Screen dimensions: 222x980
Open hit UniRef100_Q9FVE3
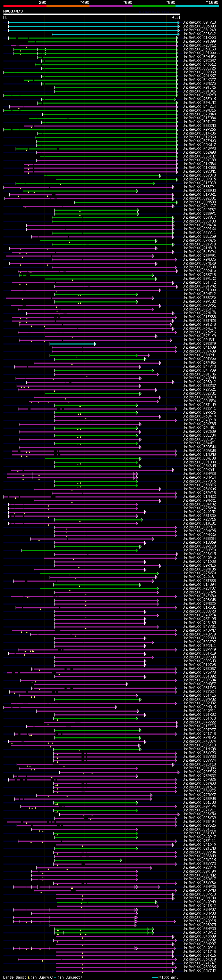click(x=199, y=23)
